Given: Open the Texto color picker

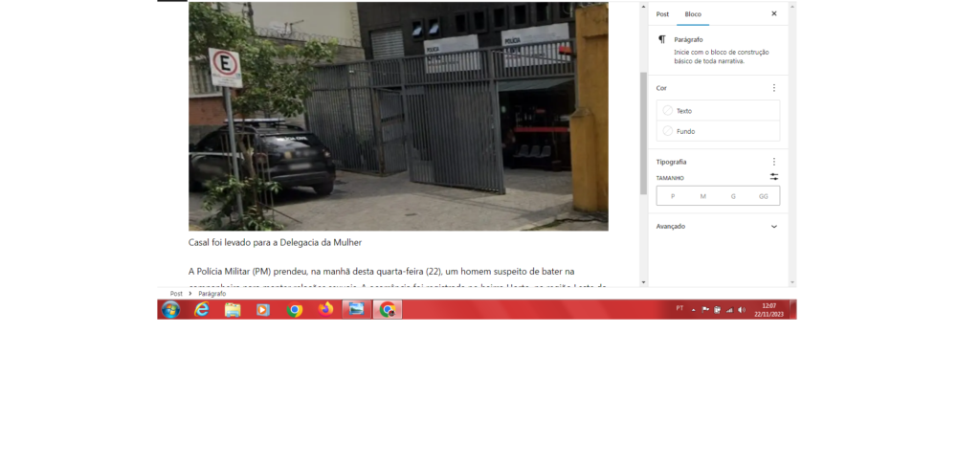Looking at the screenshot, I should click(718, 111).
